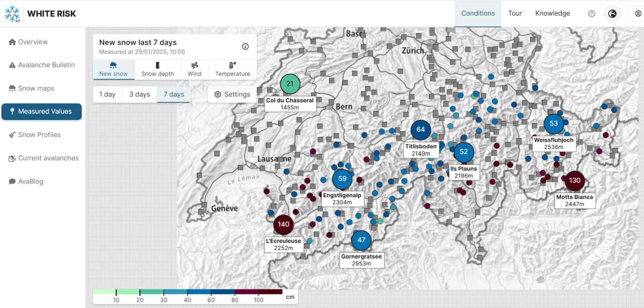Go to Avalanche Bulletin
Image resolution: width=644 pixels, height=308 pixels.
(x=46, y=65)
